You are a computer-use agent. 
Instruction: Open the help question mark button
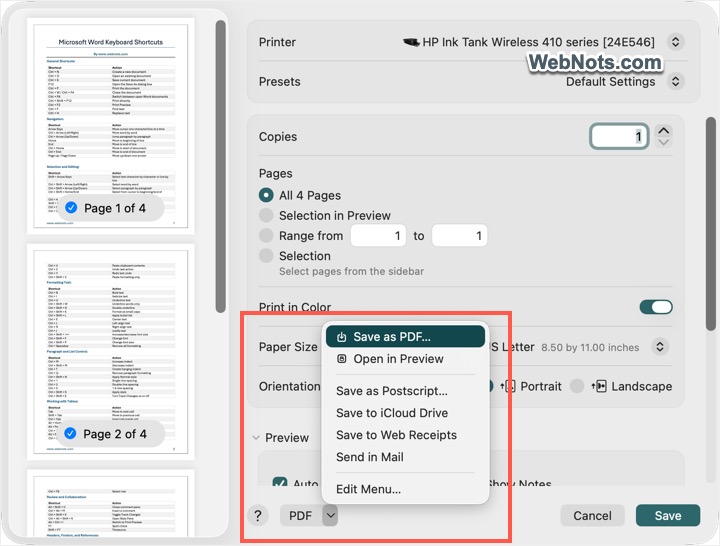pyautogui.click(x=258, y=516)
